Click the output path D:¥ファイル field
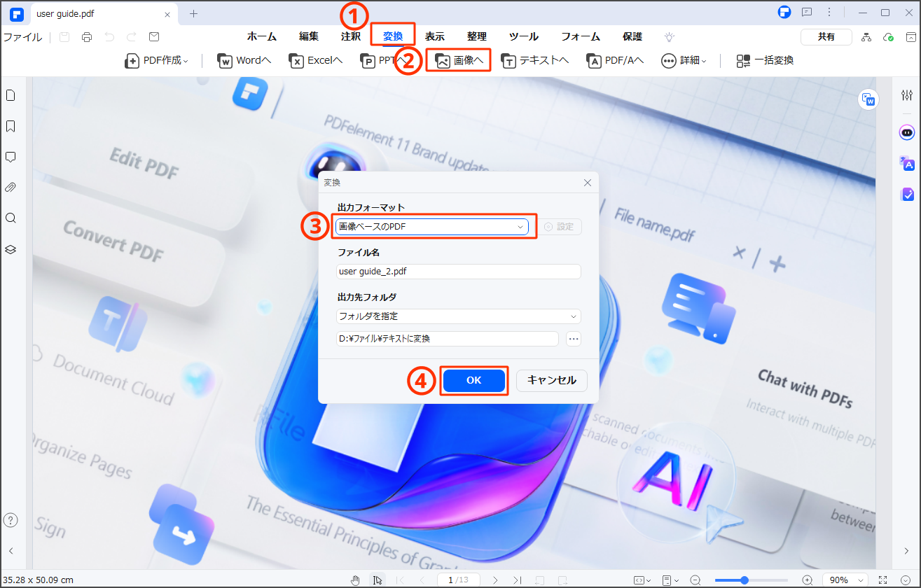Image resolution: width=921 pixels, height=588 pixels. [x=448, y=339]
